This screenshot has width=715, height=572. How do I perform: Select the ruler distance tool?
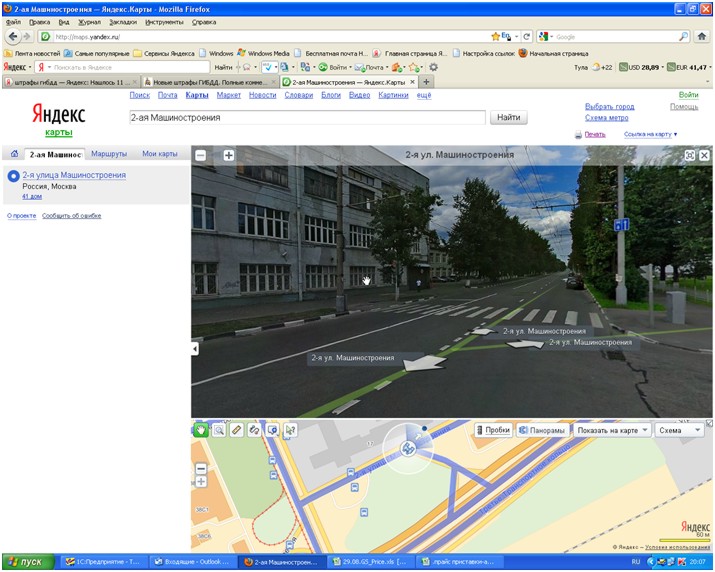(237, 430)
